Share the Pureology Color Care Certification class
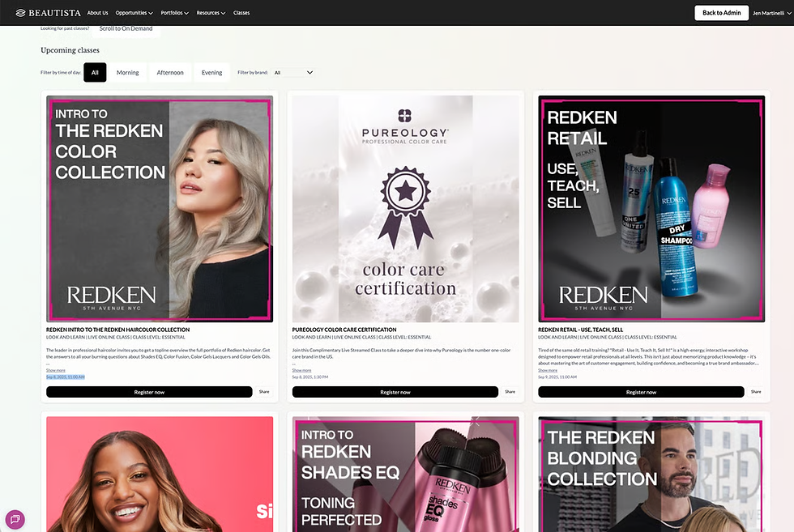794x532 pixels. click(x=510, y=392)
